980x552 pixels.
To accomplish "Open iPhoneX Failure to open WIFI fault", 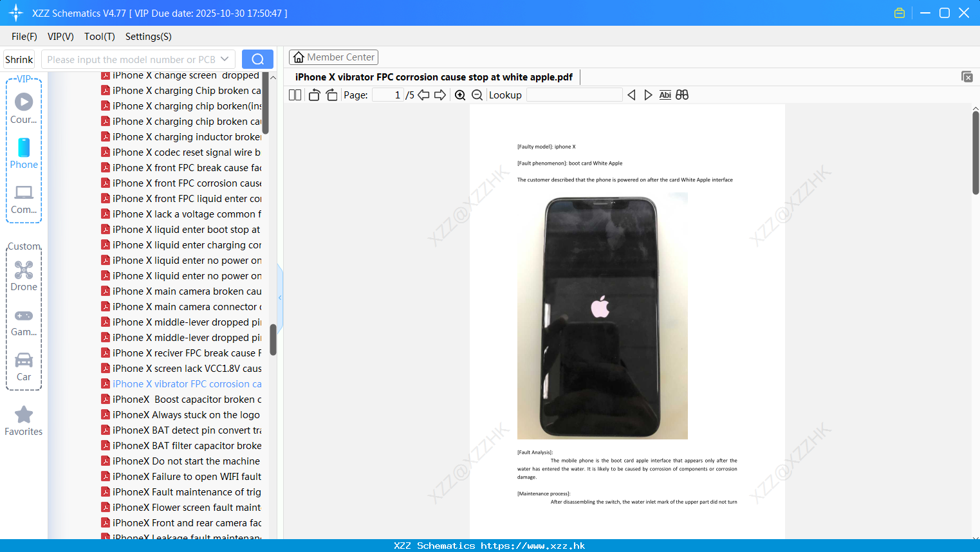I will pyautogui.click(x=181, y=477).
